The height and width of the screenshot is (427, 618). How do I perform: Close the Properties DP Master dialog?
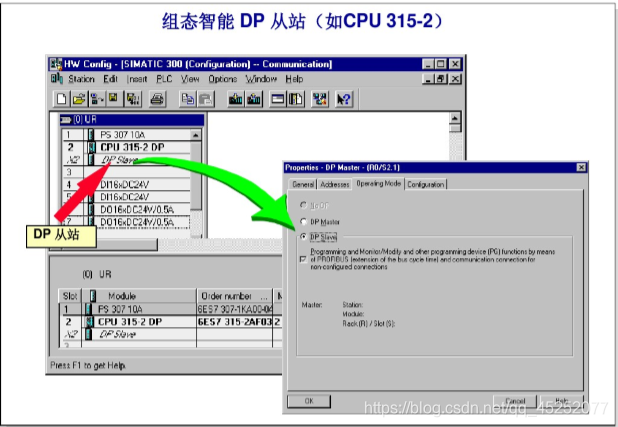pos(581,167)
